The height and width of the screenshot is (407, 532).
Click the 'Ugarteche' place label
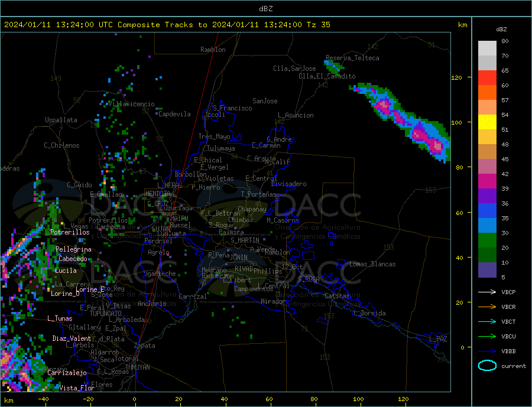click(x=160, y=273)
